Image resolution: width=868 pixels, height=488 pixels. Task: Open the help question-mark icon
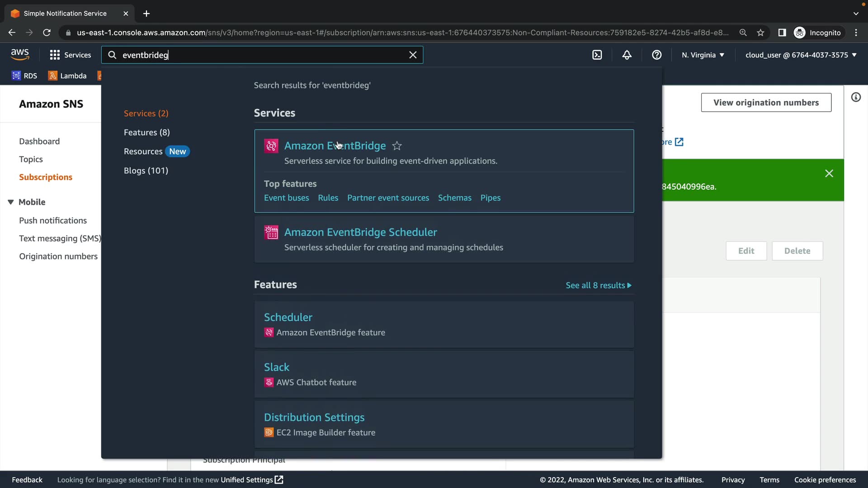pyautogui.click(x=656, y=55)
